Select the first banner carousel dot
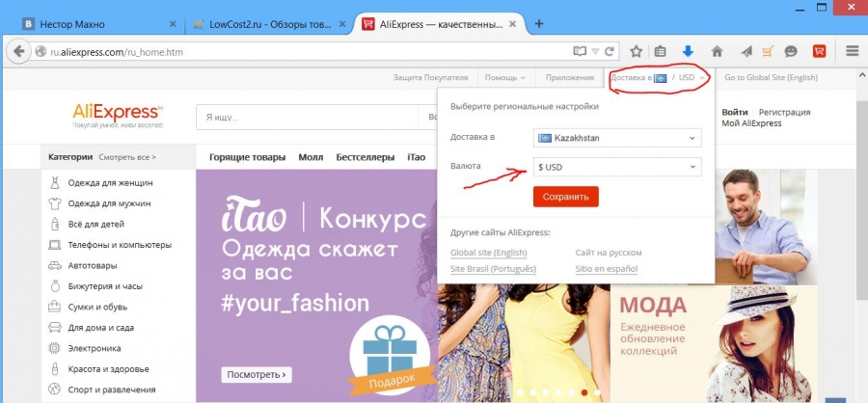Viewport: 868px width, 403px height. click(x=520, y=392)
